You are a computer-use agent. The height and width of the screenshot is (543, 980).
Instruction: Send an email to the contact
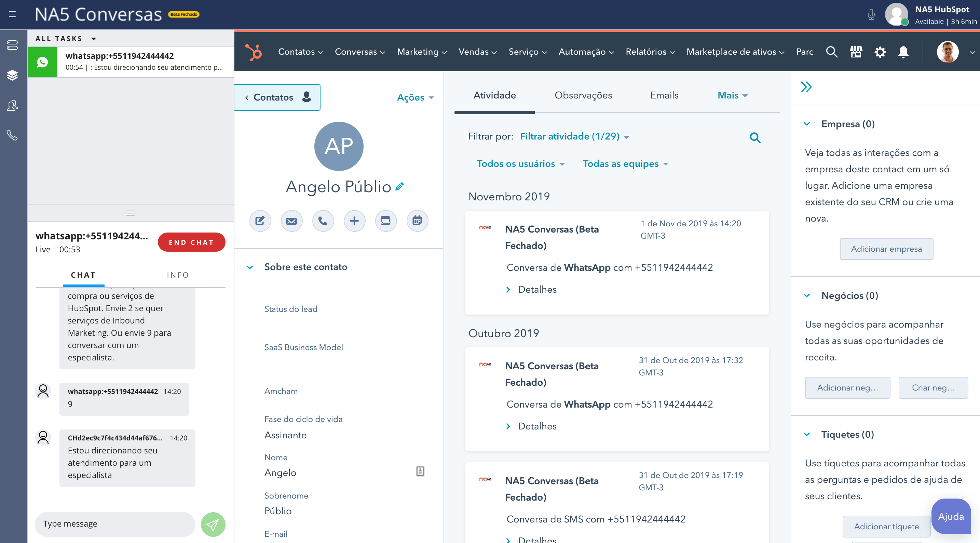(x=292, y=221)
